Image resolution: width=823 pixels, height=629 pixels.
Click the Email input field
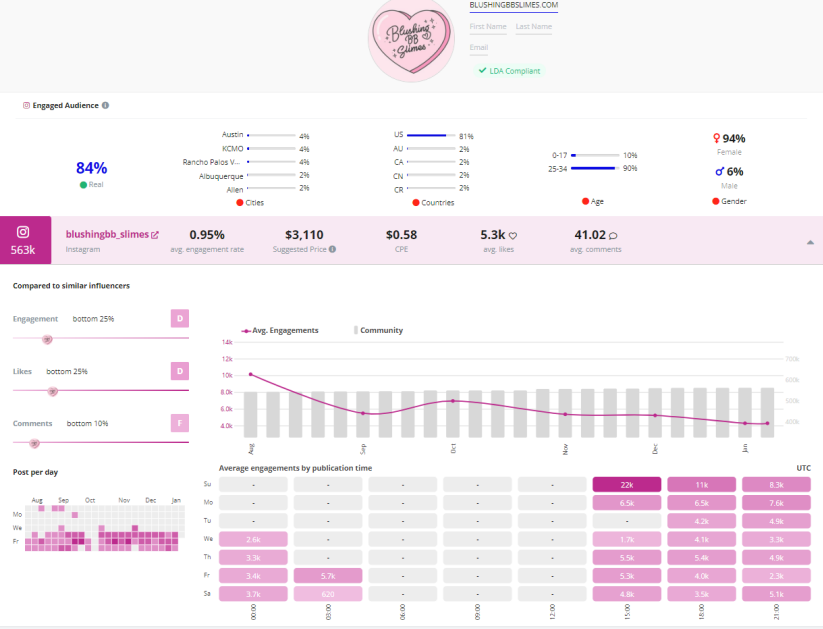point(510,48)
